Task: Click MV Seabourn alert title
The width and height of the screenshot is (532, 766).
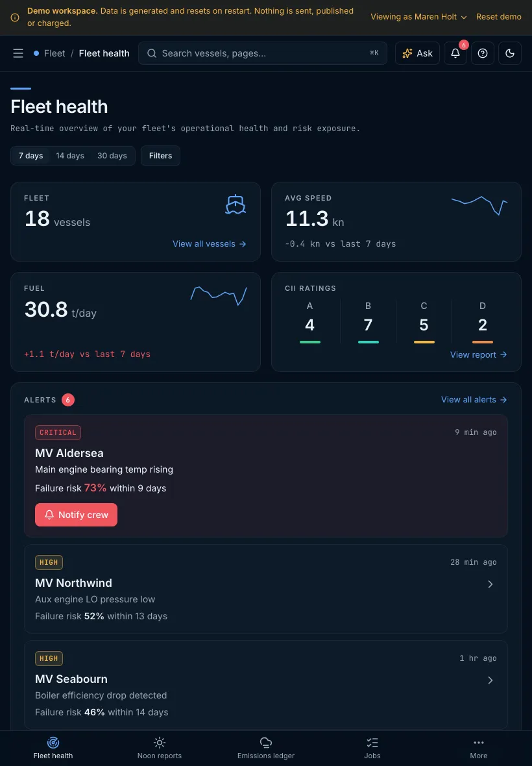Action: (71, 679)
